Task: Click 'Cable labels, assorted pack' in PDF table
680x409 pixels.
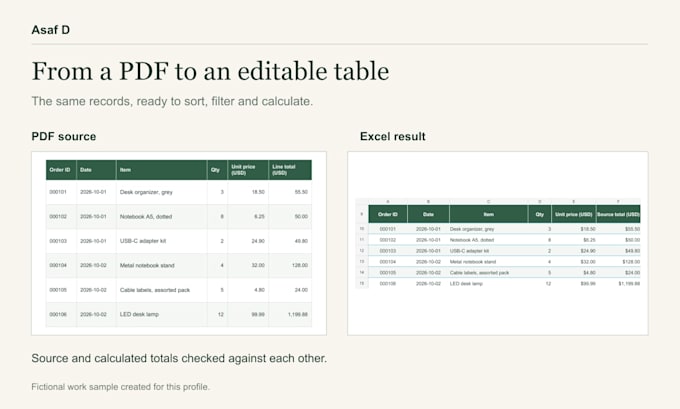Action: point(155,290)
